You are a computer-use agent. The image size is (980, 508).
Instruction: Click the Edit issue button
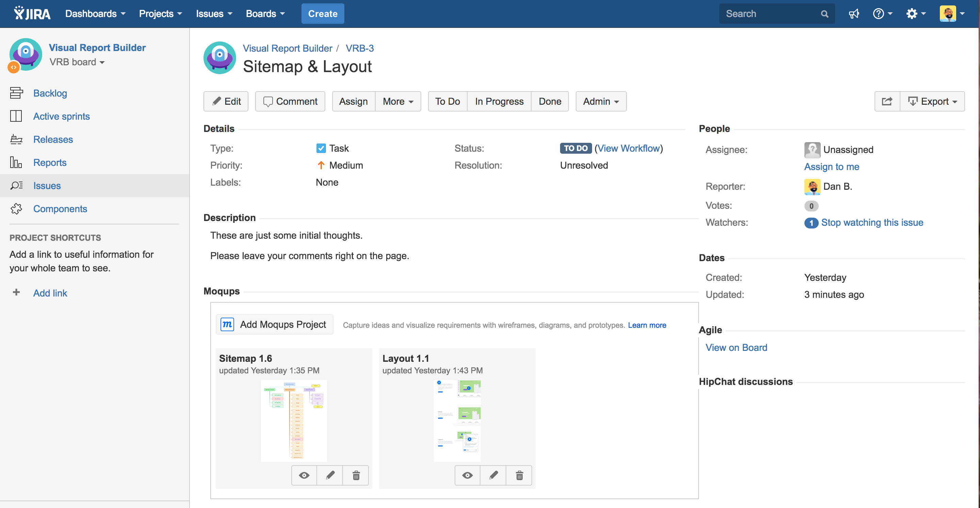pyautogui.click(x=226, y=101)
